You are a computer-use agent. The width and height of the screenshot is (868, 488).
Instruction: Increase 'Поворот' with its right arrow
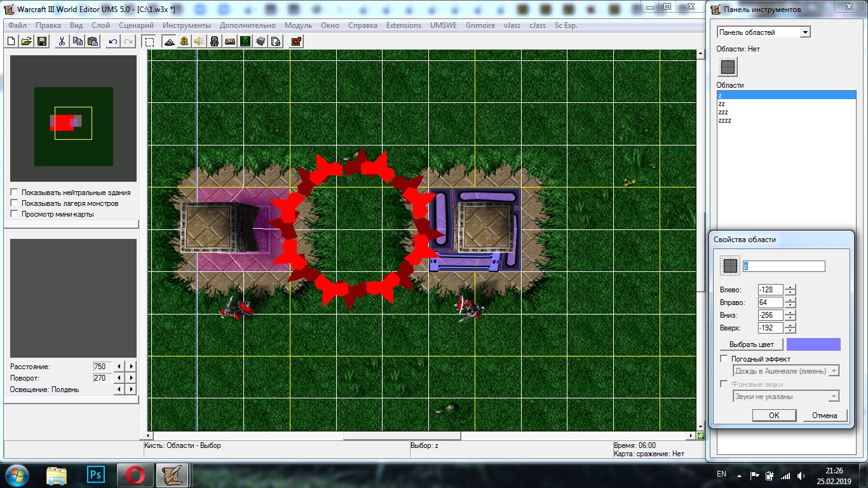click(x=131, y=378)
